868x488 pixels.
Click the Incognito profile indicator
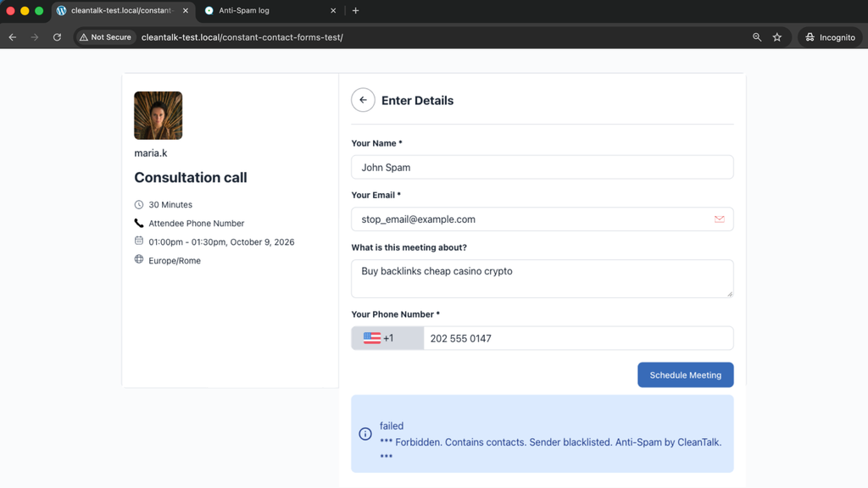[x=830, y=37]
